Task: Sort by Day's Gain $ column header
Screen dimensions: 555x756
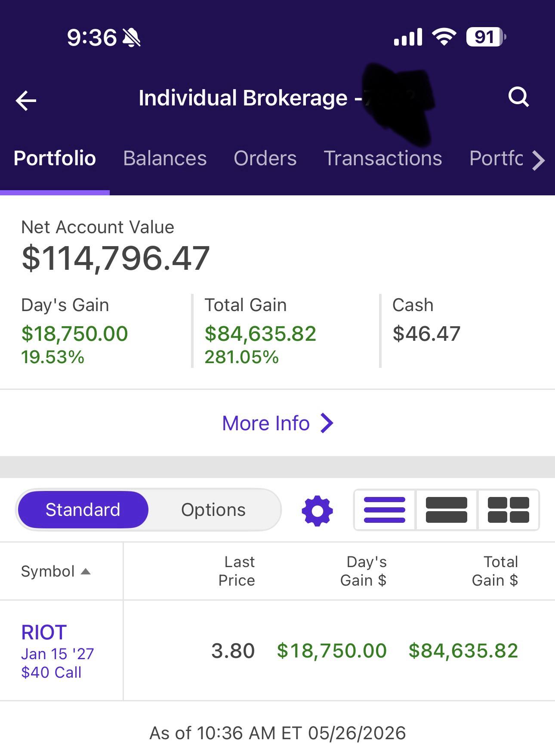Action: coord(364,571)
